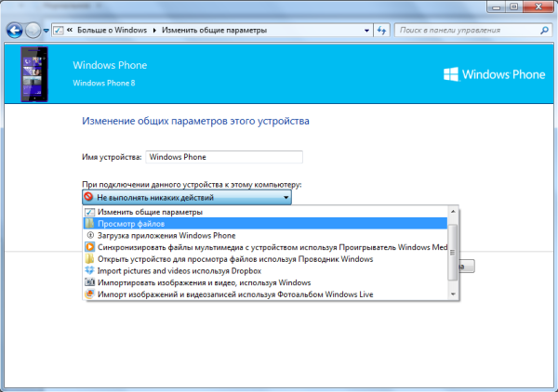Viewport: 558px width, 392px height.
Task: Click the orange Windows Media Player icon
Action: 89,247
